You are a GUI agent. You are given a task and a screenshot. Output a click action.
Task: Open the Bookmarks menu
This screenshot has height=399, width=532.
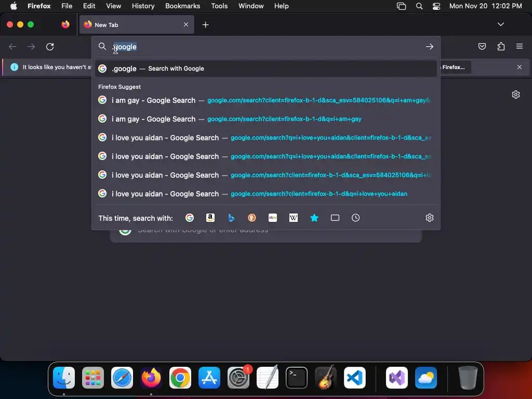(182, 6)
